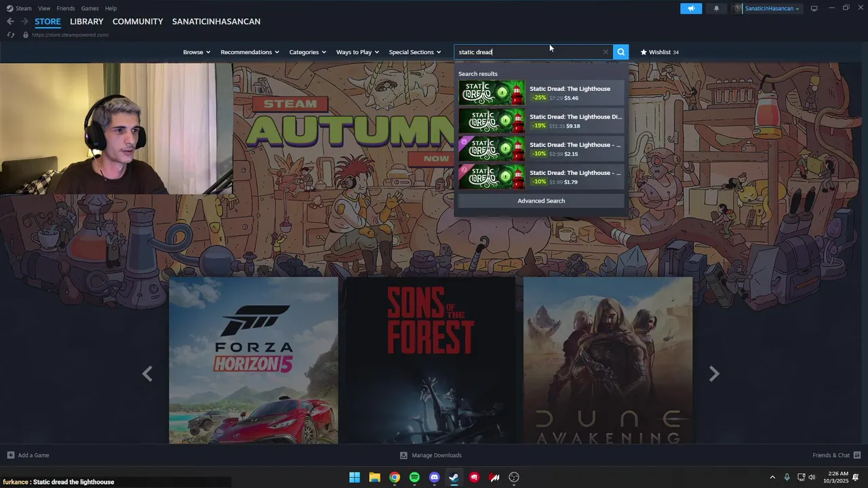The width and height of the screenshot is (868, 488).
Task: Open the Friends menu
Action: tap(66, 8)
